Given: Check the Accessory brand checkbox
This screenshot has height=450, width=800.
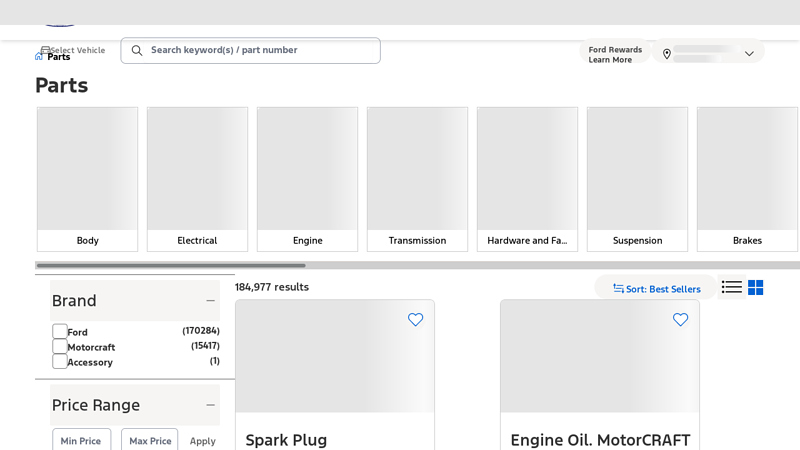Looking at the screenshot, I should (x=60, y=361).
